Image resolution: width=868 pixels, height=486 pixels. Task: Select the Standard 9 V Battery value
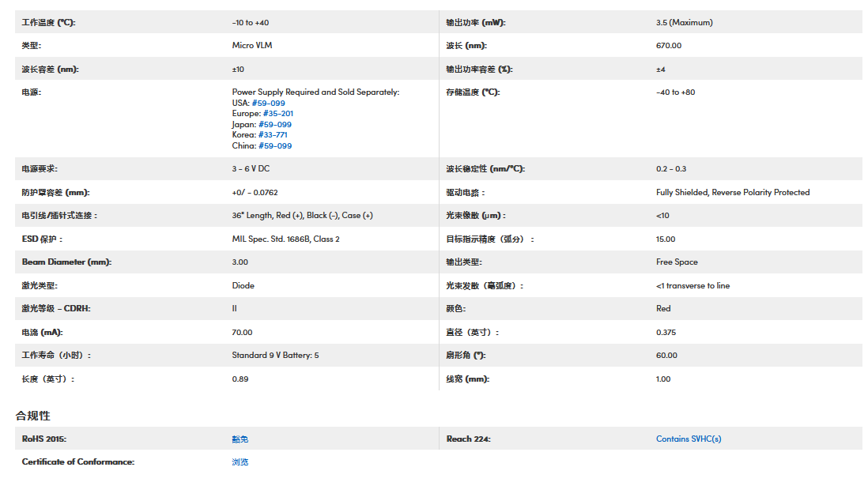pyautogui.click(x=275, y=356)
